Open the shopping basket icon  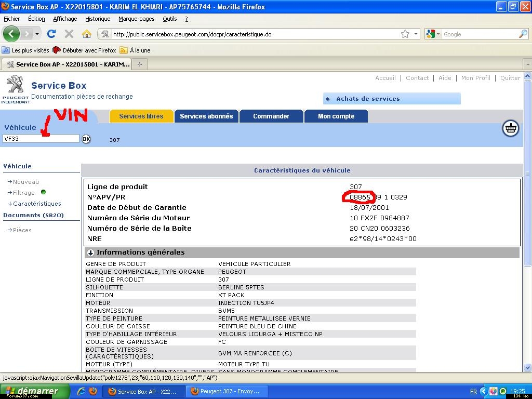pyautogui.click(x=510, y=129)
